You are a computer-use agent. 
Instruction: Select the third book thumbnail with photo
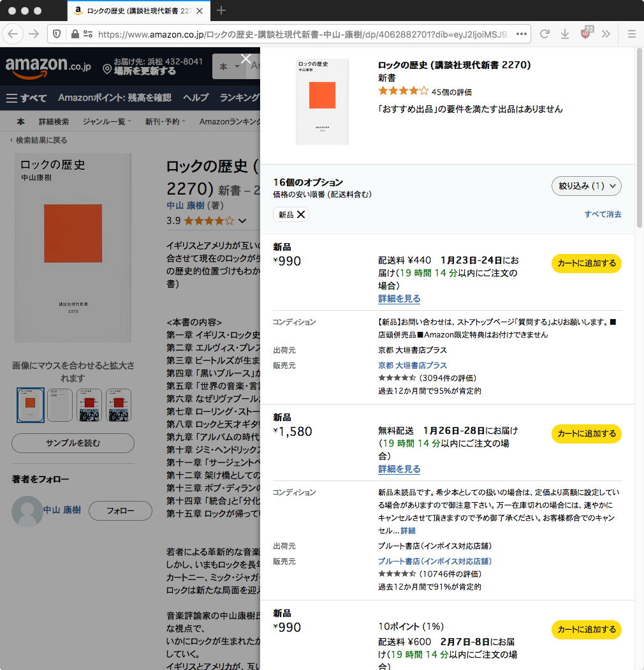tap(89, 405)
